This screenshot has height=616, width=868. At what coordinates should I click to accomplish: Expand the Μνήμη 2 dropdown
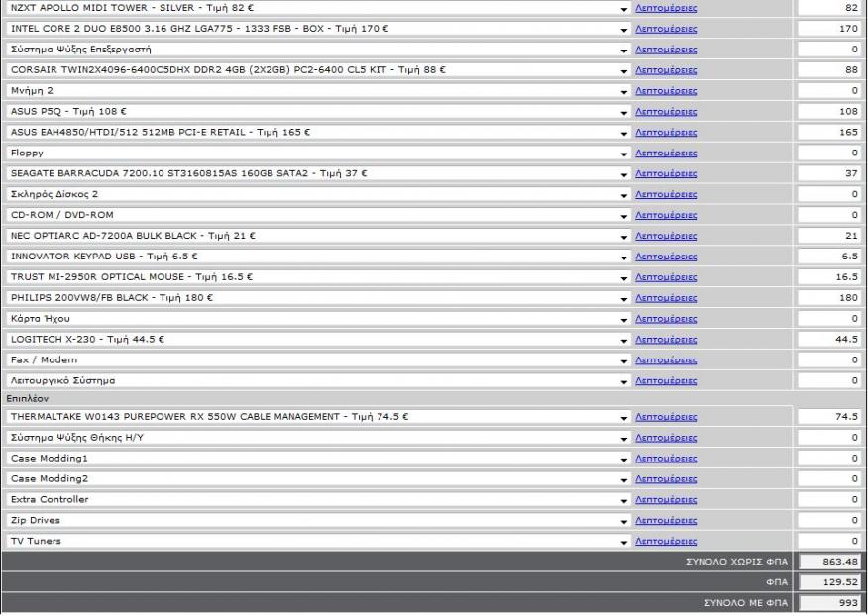point(317,91)
